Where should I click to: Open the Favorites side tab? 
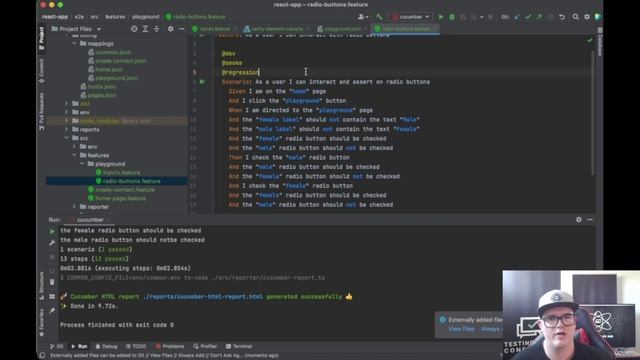[x=41, y=322]
